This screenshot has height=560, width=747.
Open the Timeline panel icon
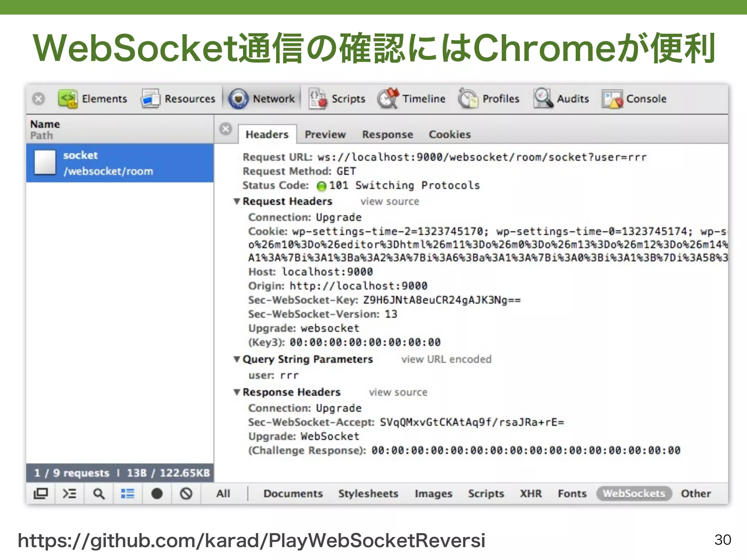click(388, 99)
